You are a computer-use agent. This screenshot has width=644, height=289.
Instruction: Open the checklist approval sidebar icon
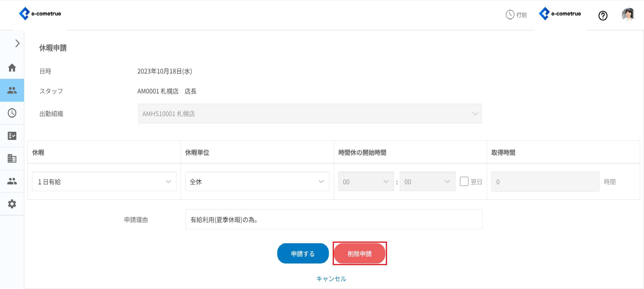(x=12, y=136)
